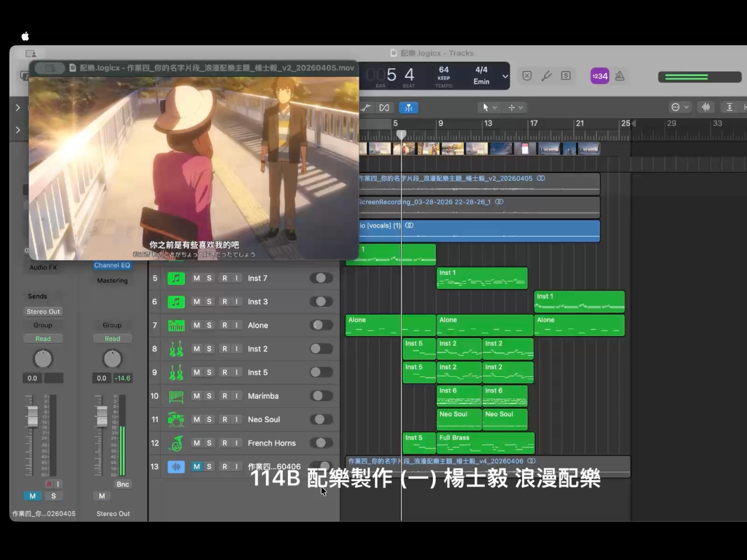Click the -14.6 peak level display
Viewport: 747px width, 560px height.
122,378
